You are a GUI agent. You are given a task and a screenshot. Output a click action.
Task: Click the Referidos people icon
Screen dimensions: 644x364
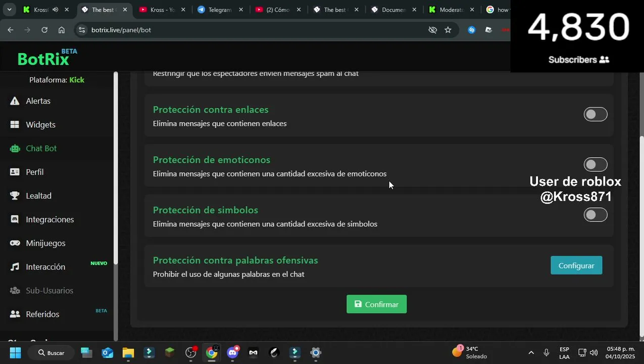pos(15,314)
